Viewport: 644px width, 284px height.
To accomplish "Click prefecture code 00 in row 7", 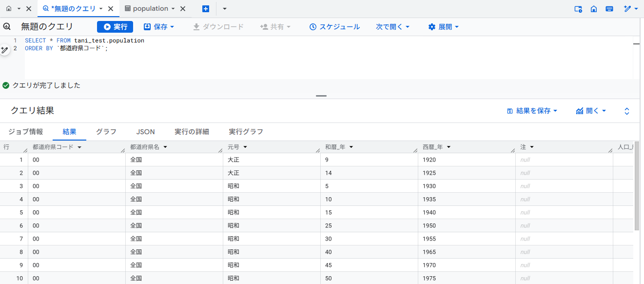I will 36,239.
